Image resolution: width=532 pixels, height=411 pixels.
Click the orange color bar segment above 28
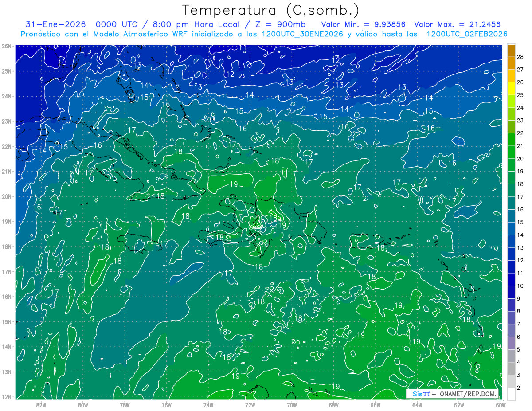click(511, 51)
